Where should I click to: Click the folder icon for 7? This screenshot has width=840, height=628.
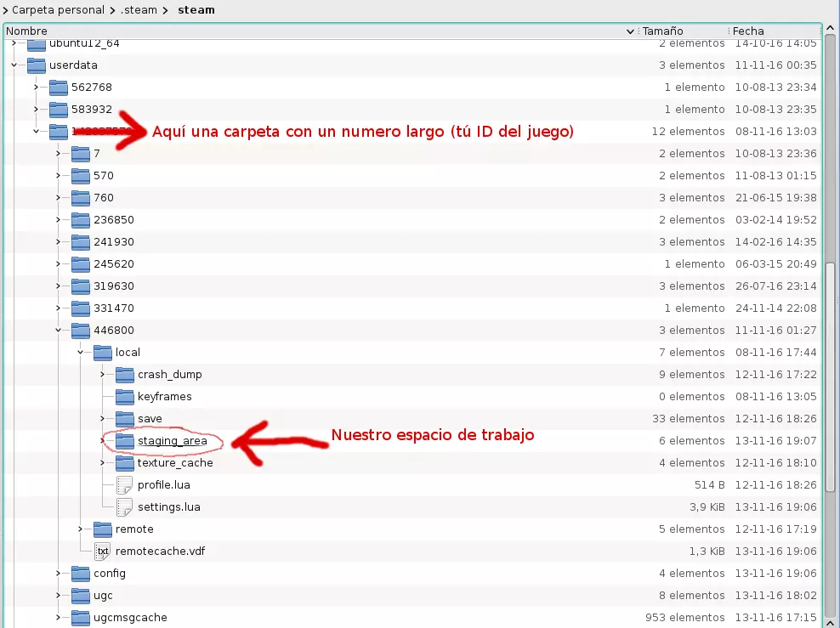81,154
